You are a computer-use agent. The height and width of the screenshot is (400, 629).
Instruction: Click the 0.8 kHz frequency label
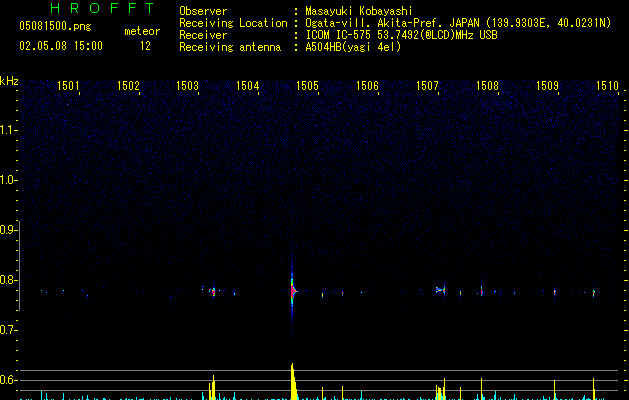[x=8, y=280]
